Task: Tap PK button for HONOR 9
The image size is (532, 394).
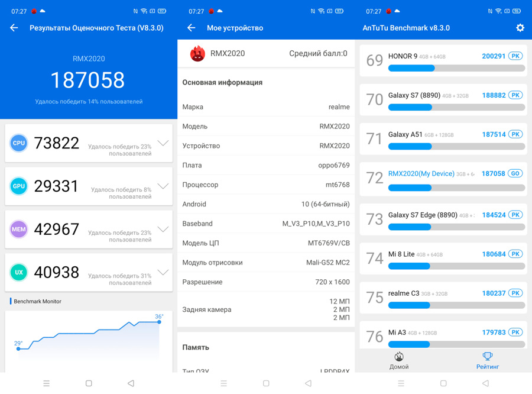Action: tap(515, 56)
